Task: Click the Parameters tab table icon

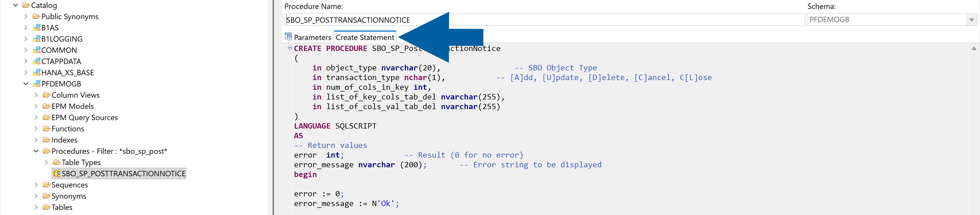Action: tap(288, 37)
